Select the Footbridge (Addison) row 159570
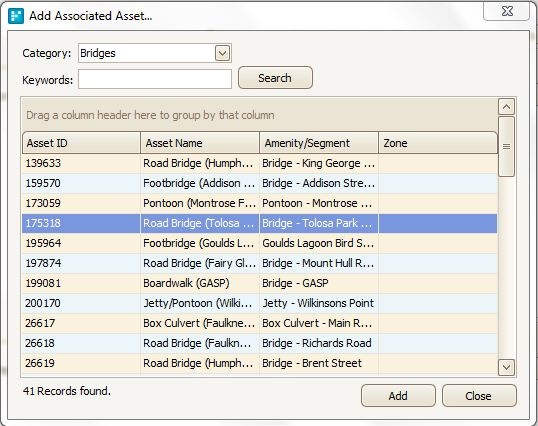The height and width of the screenshot is (426, 538). point(259,183)
